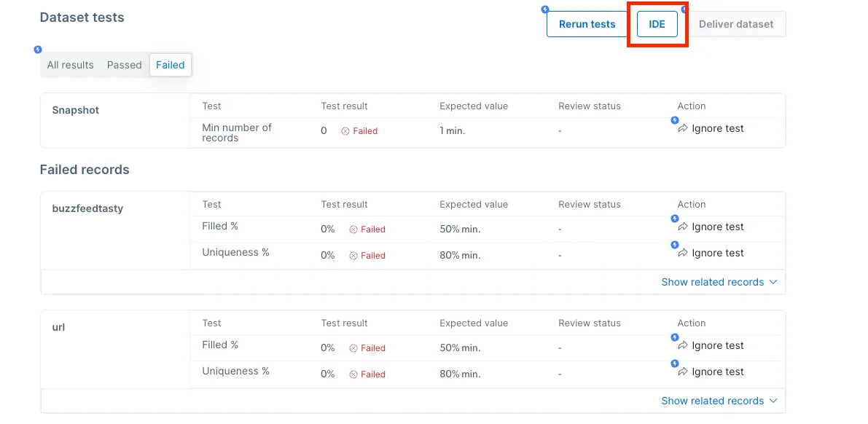
Task: Click the buzzfeedtasty field name
Action: pyautogui.click(x=87, y=208)
